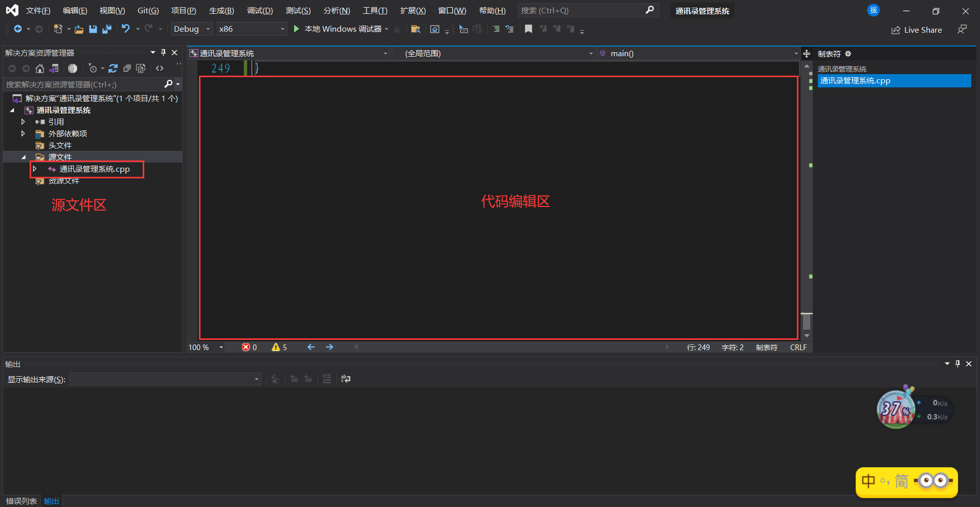This screenshot has height=507, width=980.
Task: Click the open file folder icon
Action: 79,29
